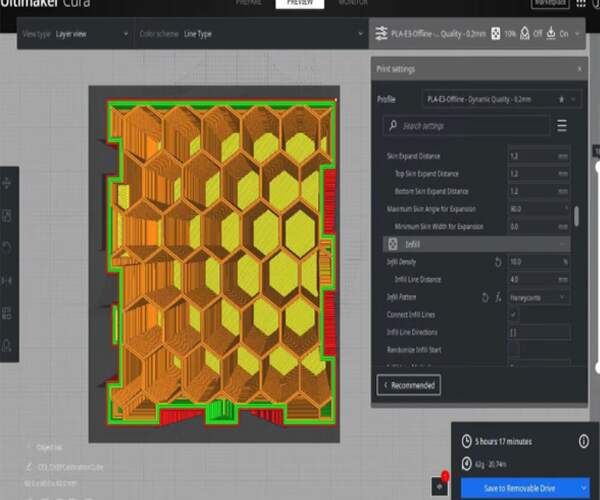Viewport: 600px width, 500px height.
Task: Switch to the Monitor tab
Action: tap(352, 3)
